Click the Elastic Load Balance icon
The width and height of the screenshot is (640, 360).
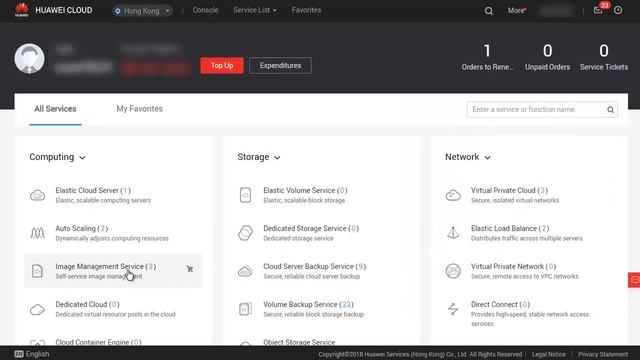tap(453, 233)
